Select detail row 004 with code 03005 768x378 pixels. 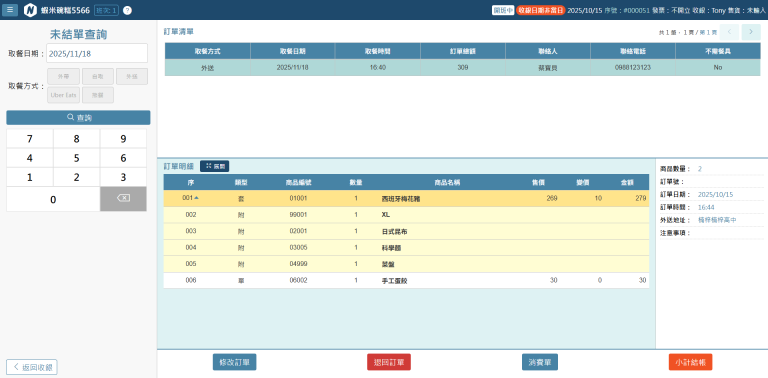(x=406, y=248)
